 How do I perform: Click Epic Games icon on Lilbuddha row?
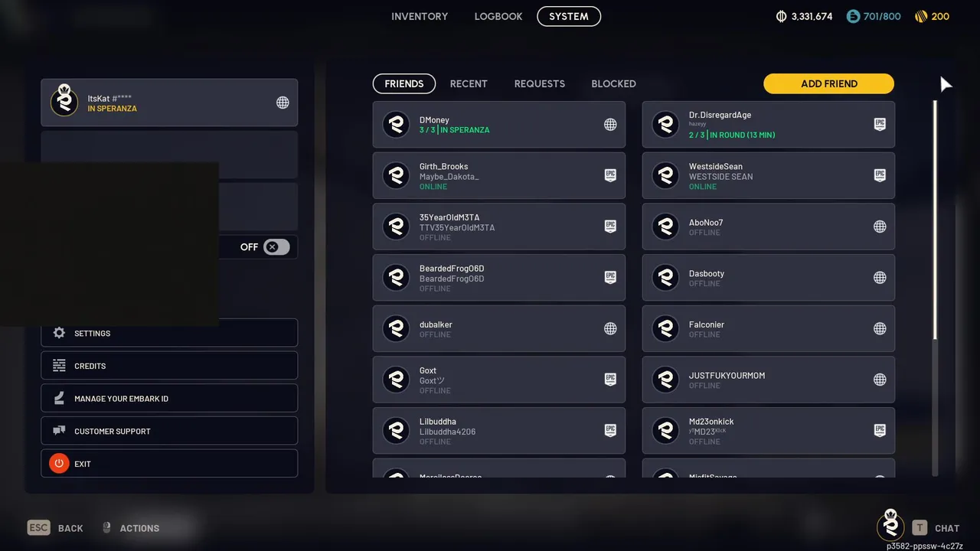pos(610,431)
